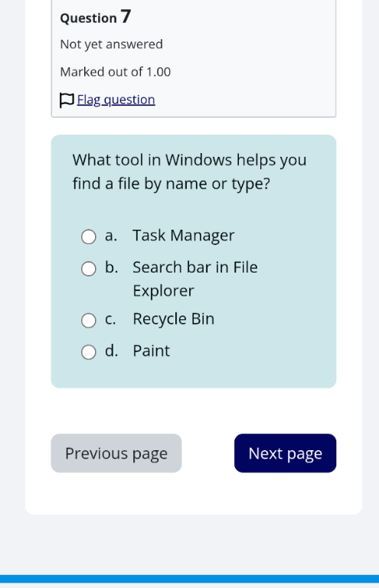Advance with the Next page button

click(286, 453)
